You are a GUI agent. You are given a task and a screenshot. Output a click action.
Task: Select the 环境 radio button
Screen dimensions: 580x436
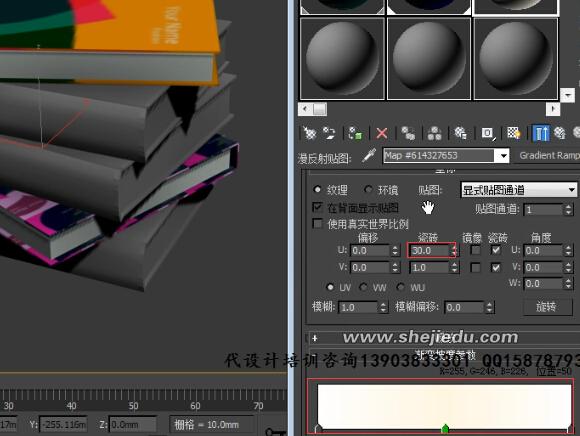[368, 190]
